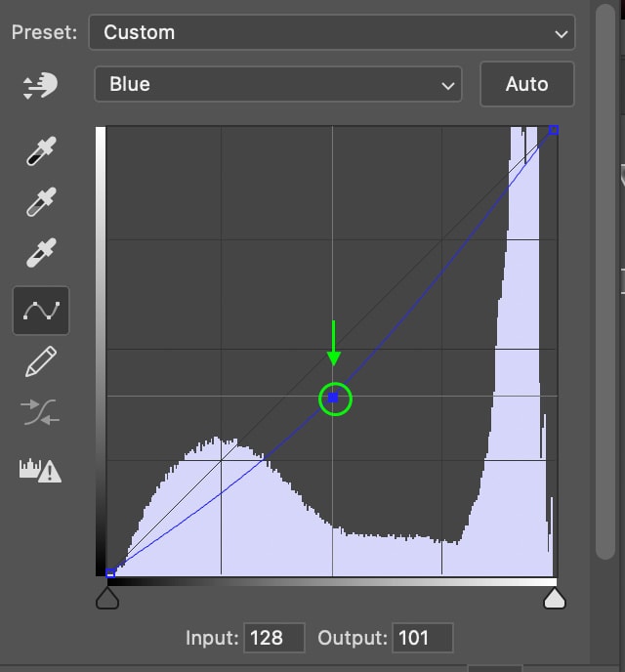625x672 pixels.
Task: Select the midpoint curve control point
Action: click(x=333, y=399)
